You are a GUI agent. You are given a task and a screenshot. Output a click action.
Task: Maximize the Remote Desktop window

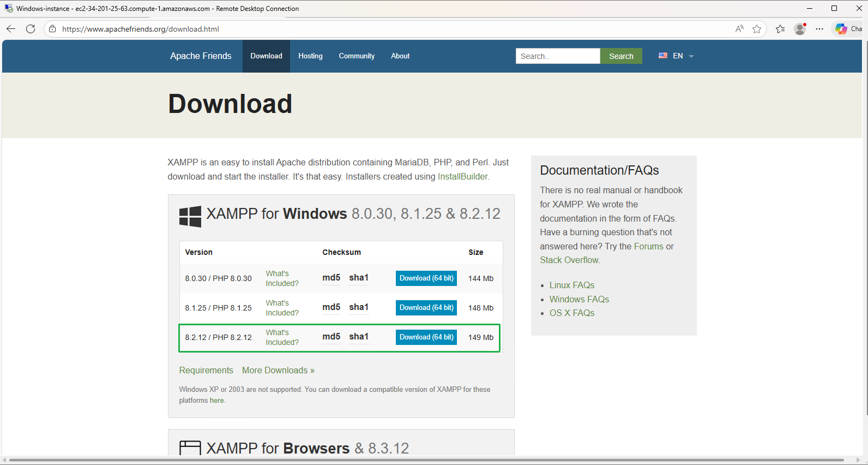pos(834,8)
